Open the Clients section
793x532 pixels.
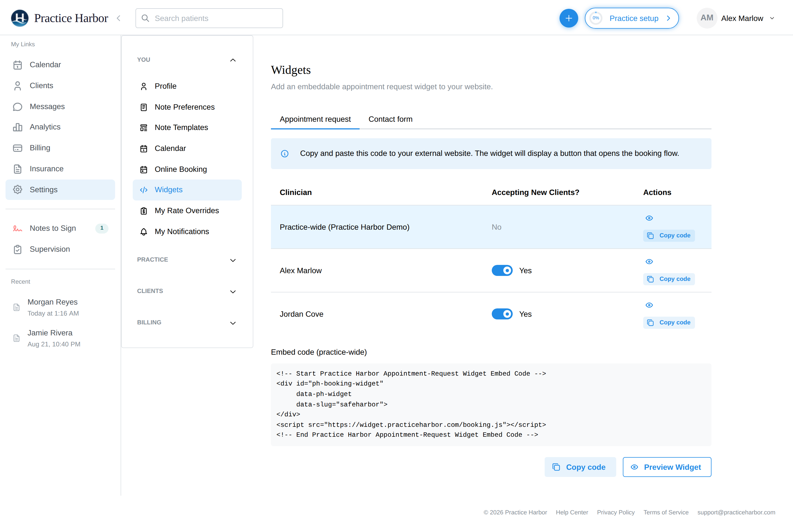click(x=60, y=86)
